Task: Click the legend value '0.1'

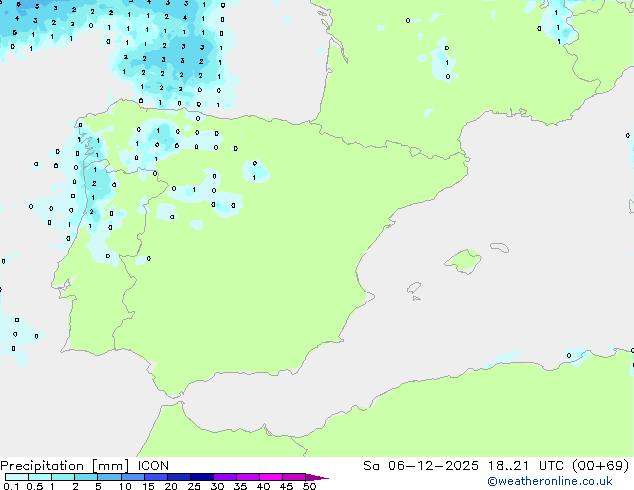Action: 11,486
